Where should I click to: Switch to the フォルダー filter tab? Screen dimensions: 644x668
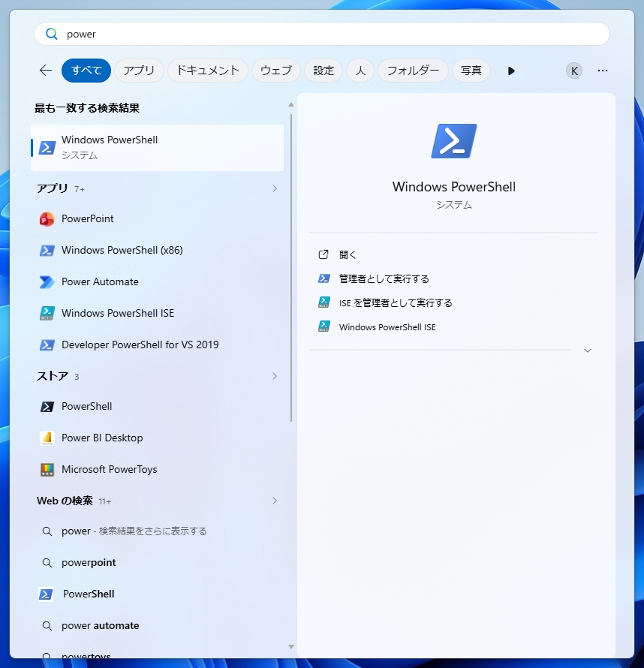(x=413, y=71)
